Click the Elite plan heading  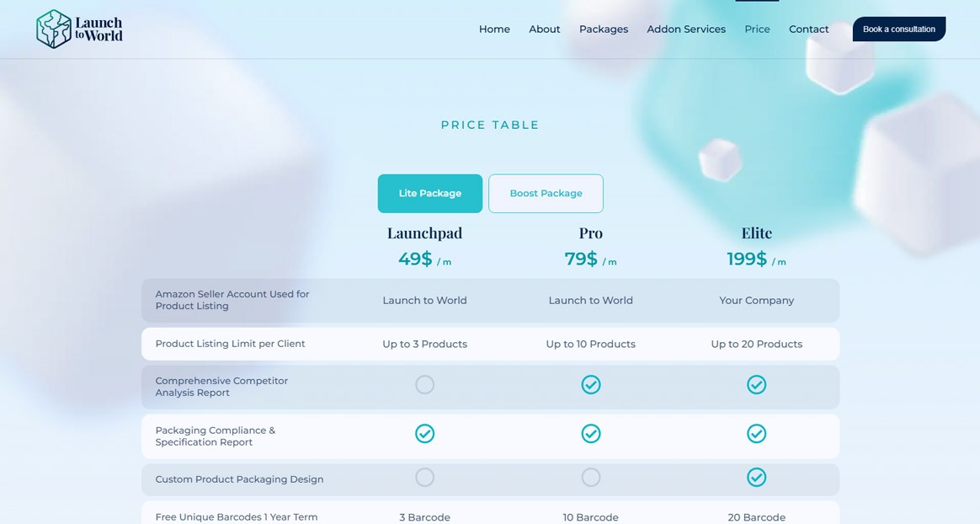pyautogui.click(x=756, y=233)
